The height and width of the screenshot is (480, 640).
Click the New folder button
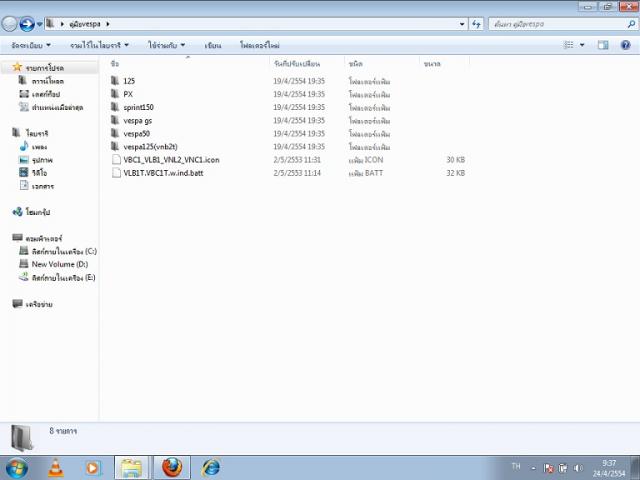click(259, 45)
